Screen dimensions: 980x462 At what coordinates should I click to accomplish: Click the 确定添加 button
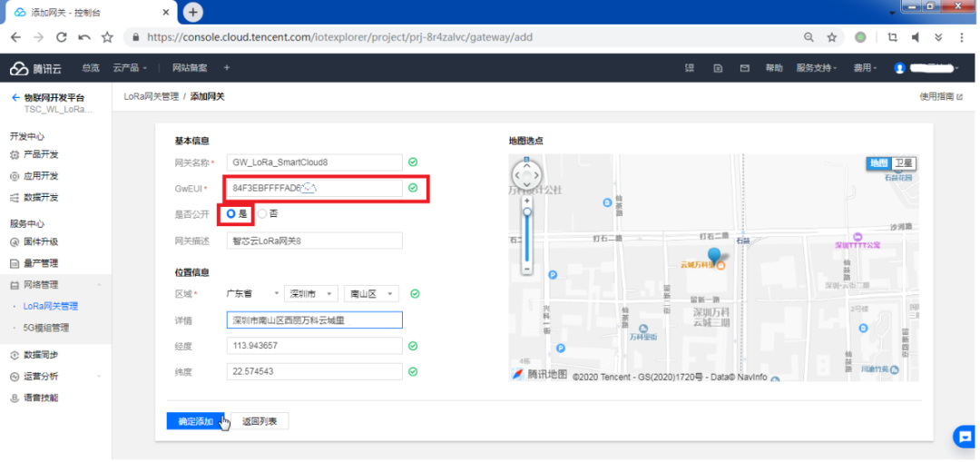pyautogui.click(x=196, y=421)
